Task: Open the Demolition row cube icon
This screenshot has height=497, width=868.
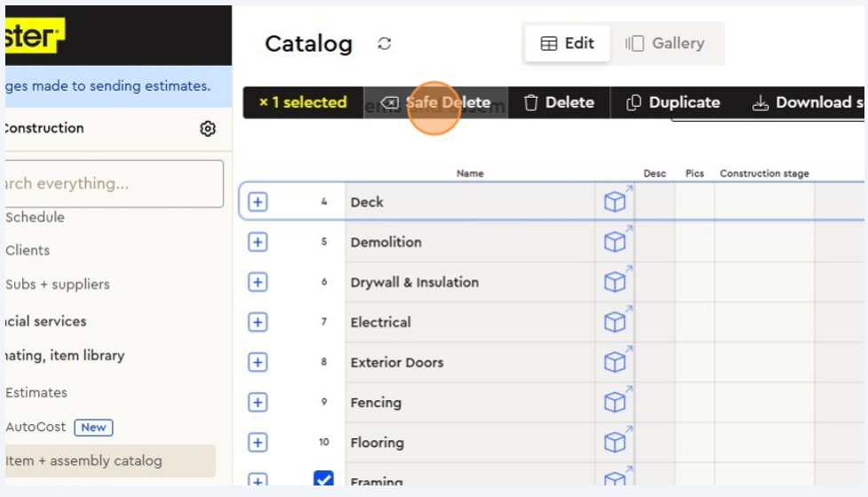Action: point(615,242)
